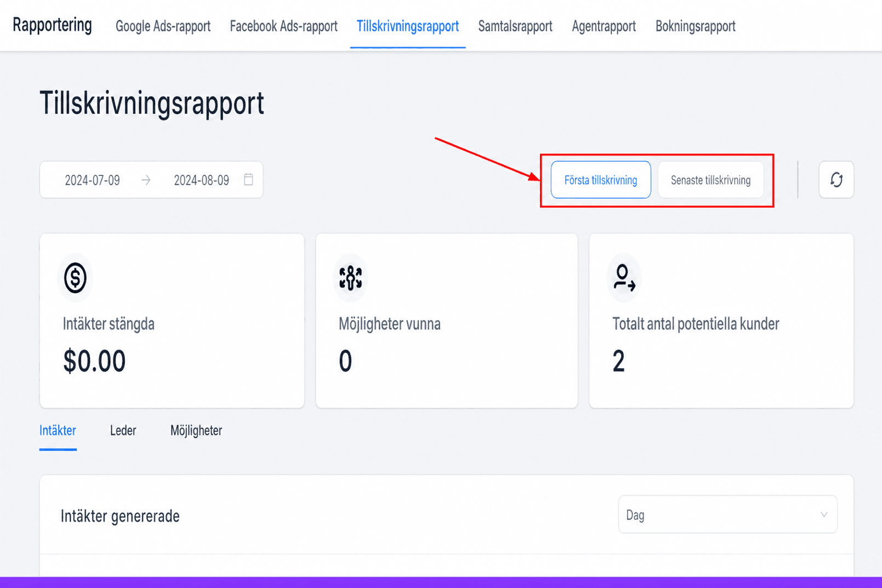The width and height of the screenshot is (882, 588).
Task: Switch to the Leder sub-tab
Action: pos(123,431)
